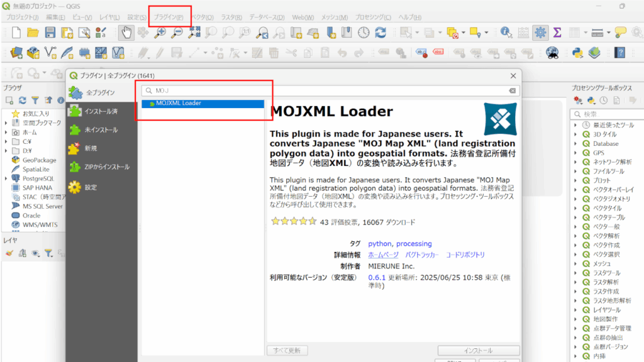This screenshot has width=644, height=362.
Task: Click the Zoom In magnifier icon
Action: pyautogui.click(x=160, y=33)
